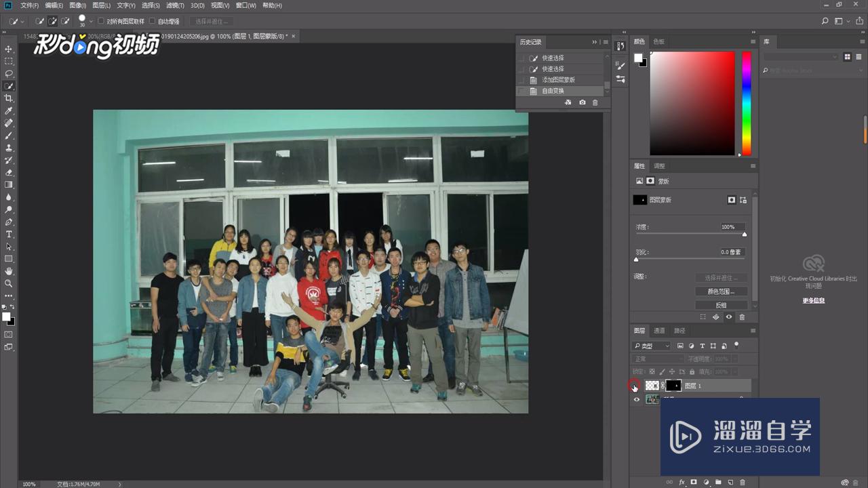Screen dimensions: 868x488
Task: Collapse the History panel with double arrows
Action: click(x=594, y=42)
